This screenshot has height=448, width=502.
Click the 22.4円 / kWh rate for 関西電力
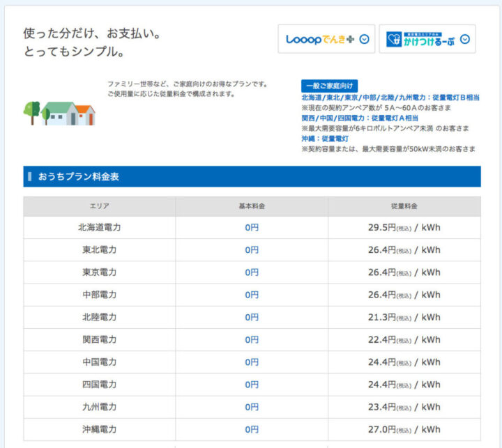[404, 339]
